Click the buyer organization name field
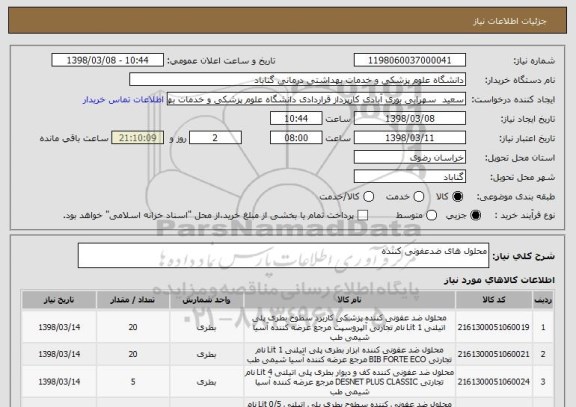 298,80
